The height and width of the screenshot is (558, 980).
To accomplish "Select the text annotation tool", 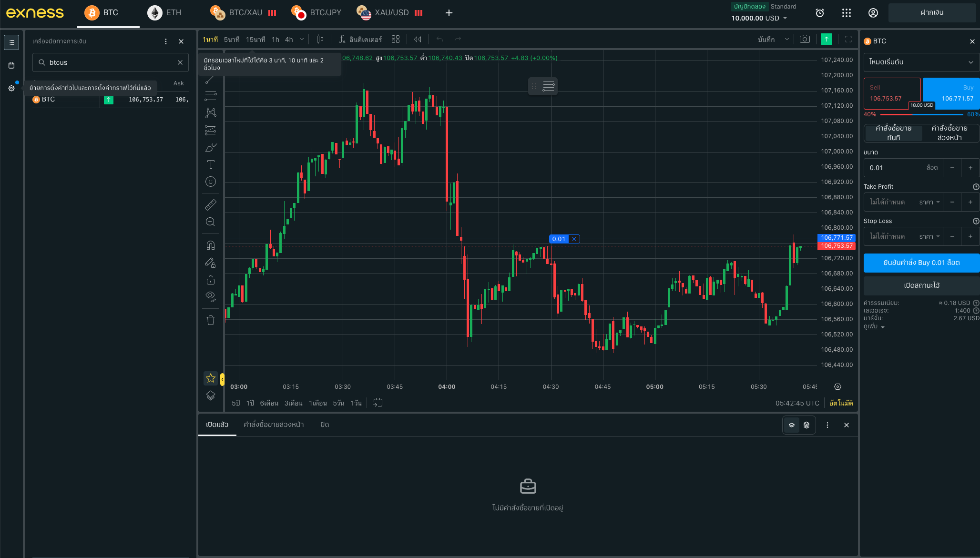I will point(210,165).
